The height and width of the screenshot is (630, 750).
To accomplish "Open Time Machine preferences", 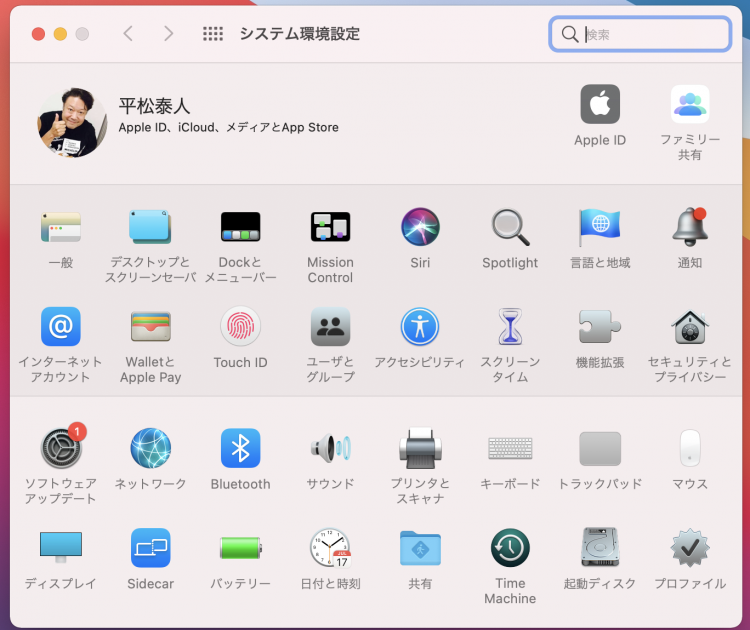I will coord(510,548).
